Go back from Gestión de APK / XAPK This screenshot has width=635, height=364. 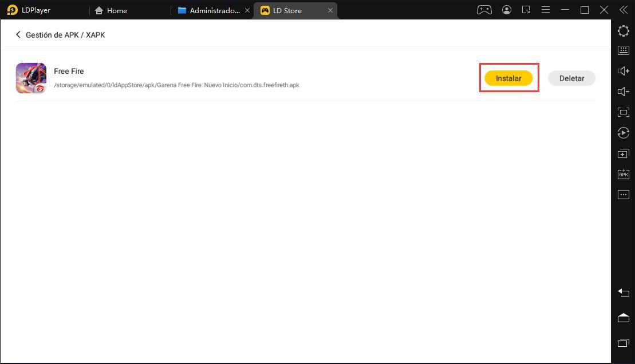click(x=18, y=35)
